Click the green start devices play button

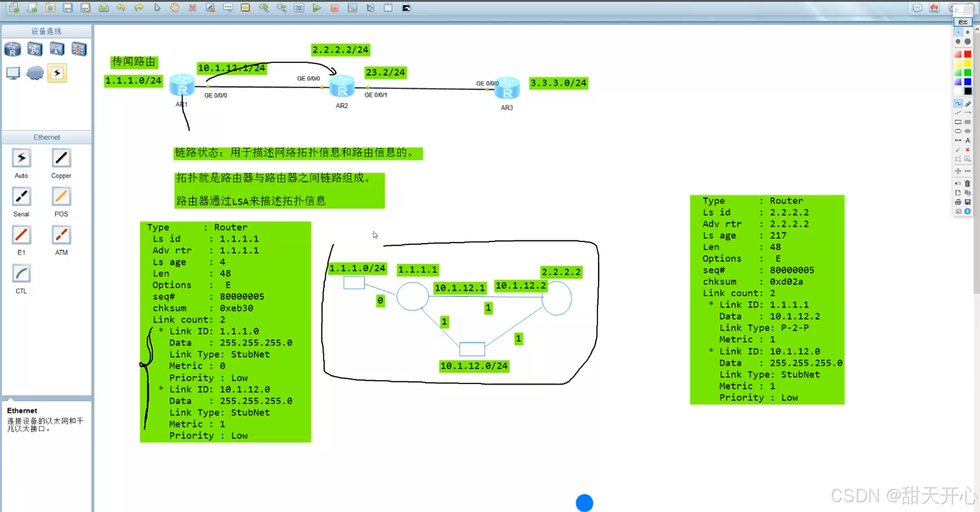point(317,8)
